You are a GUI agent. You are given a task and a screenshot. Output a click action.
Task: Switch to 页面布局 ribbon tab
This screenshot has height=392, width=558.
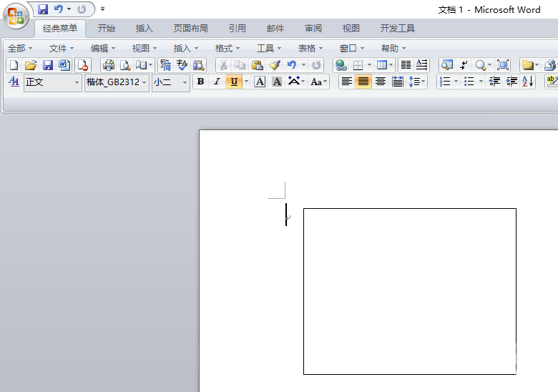pos(191,29)
